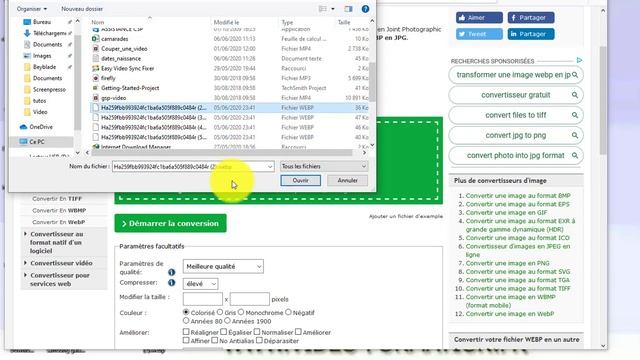The height and width of the screenshot is (360, 640).
Task: Sort files by the Nom column header
Action: (98, 22)
